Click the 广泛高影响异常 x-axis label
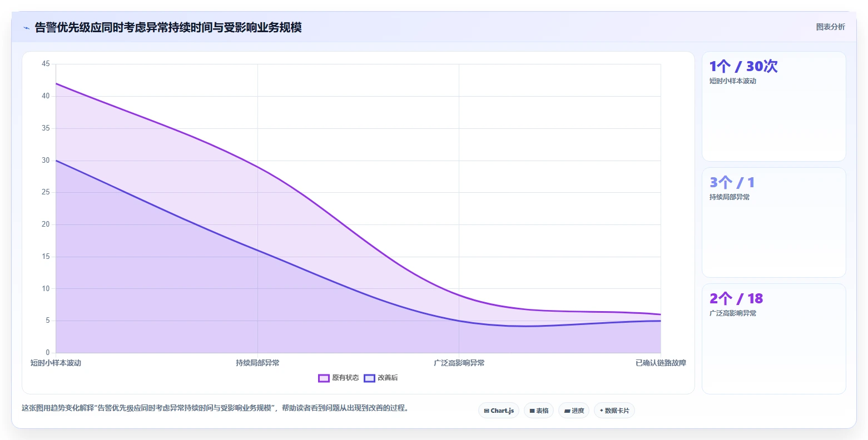This screenshot has height=440, width=868. pos(459,363)
